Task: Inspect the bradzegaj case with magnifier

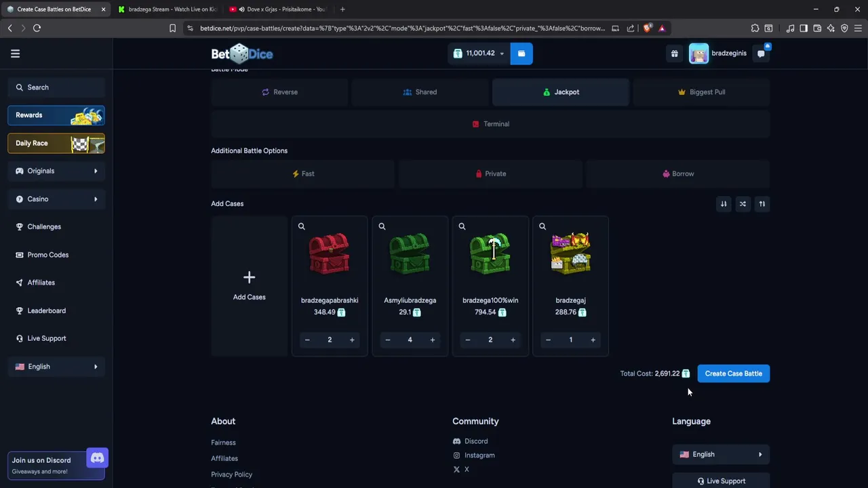Action: pyautogui.click(x=542, y=226)
